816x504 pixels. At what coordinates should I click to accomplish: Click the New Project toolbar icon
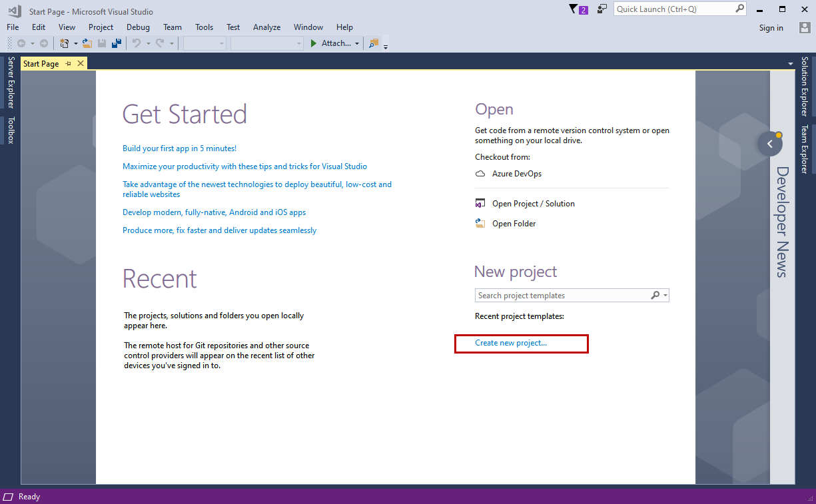pos(65,43)
